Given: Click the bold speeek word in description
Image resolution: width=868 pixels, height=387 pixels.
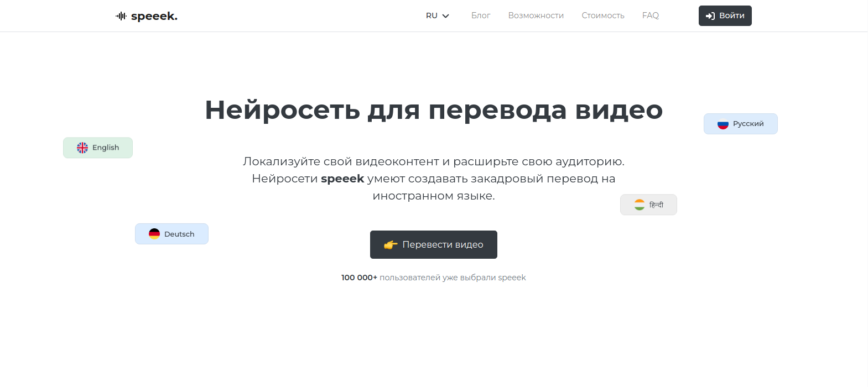Looking at the screenshot, I should click(x=342, y=179).
